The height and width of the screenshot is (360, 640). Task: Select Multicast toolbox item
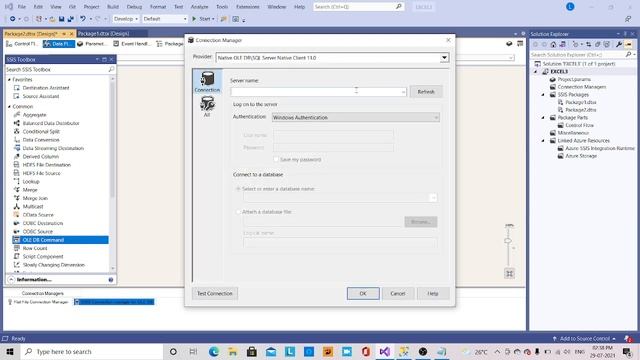click(x=33, y=207)
